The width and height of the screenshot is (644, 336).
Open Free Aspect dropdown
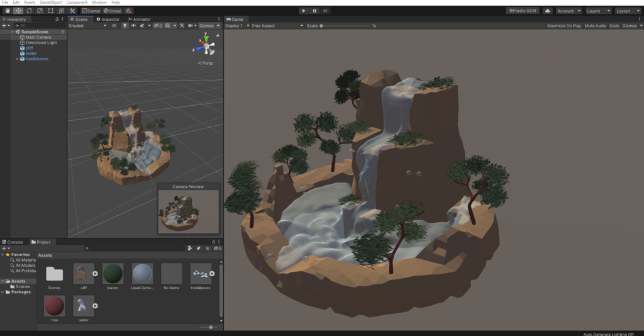277,25
